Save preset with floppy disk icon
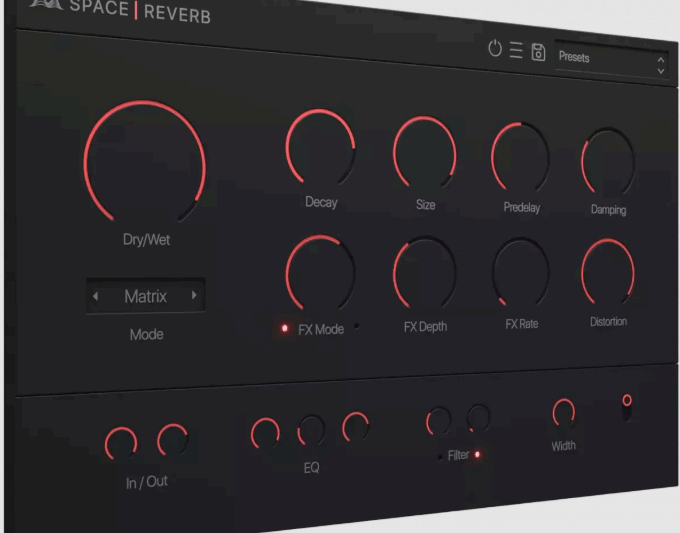The image size is (680, 533). pos(538,52)
